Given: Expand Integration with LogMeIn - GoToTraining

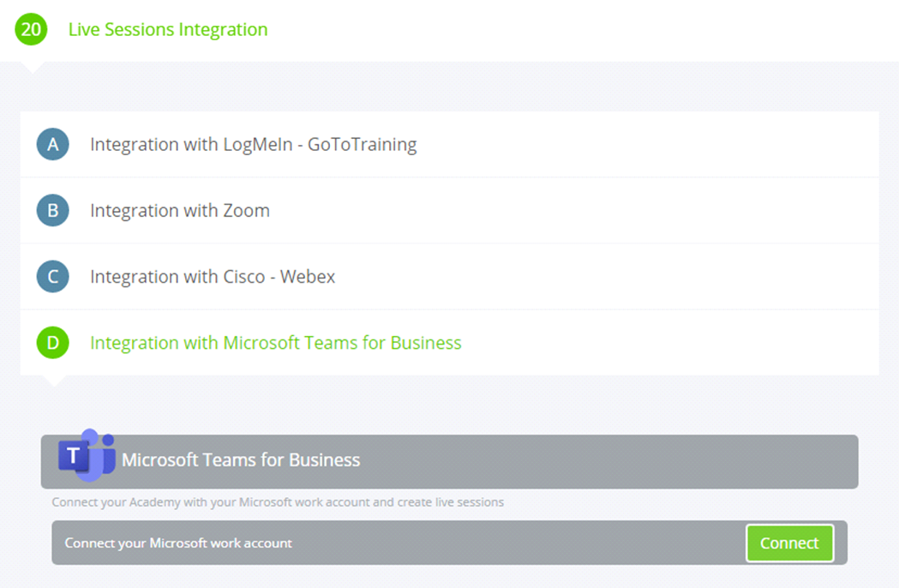Looking at the screenshot, I should tap(254, 145).
